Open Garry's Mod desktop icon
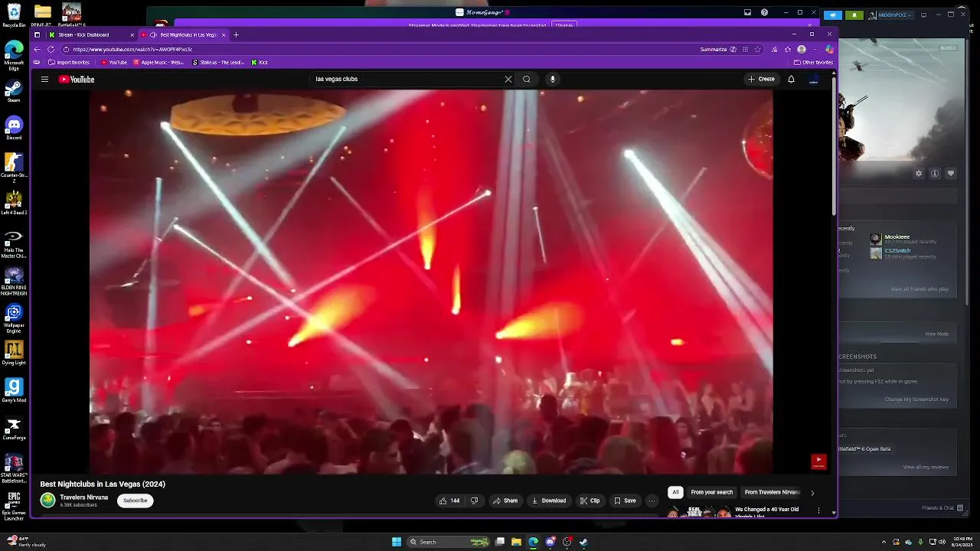Image resolution: width=980 pixels, height=551 pixels. point(14,390)
